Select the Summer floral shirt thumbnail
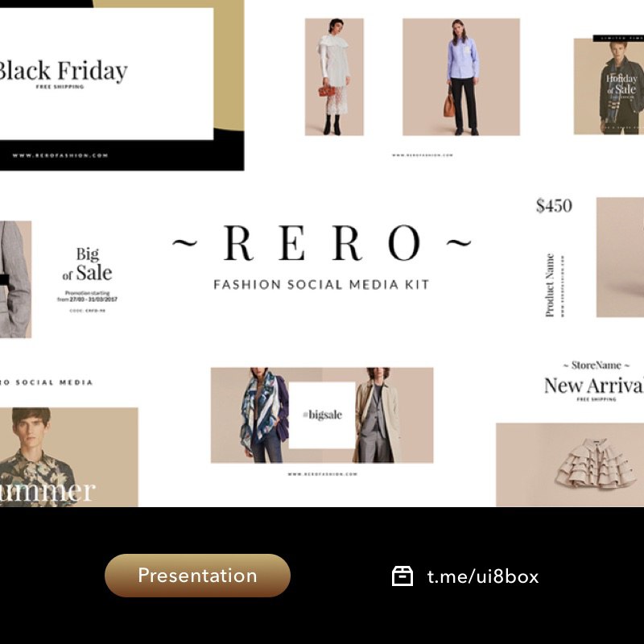 [x=69, y=456]
